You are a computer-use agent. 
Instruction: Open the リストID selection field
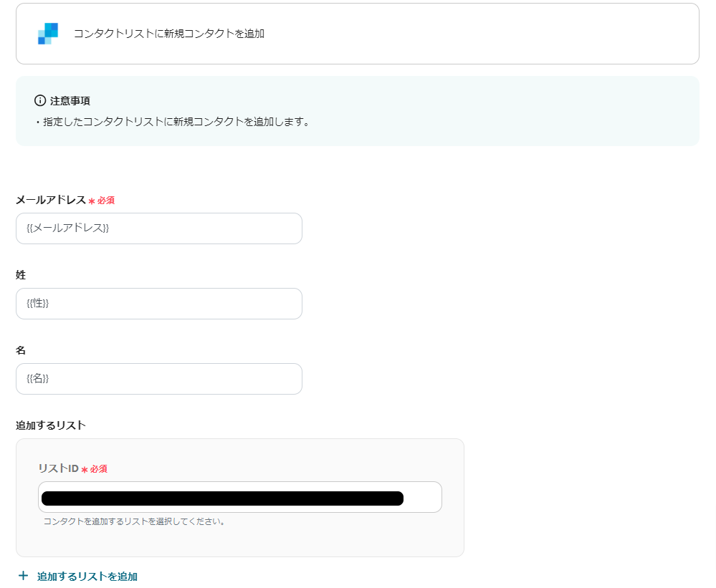click(239, 497)
